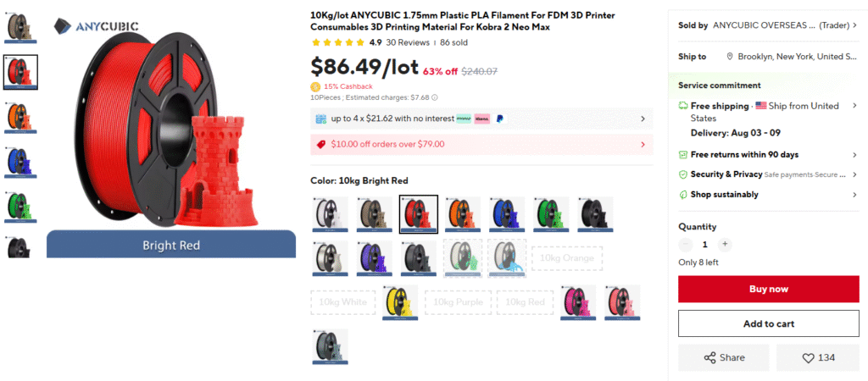Screen dimensions: 868x381
Task: Select the pink filament color swatch
Action: click(x=578, y=302)
